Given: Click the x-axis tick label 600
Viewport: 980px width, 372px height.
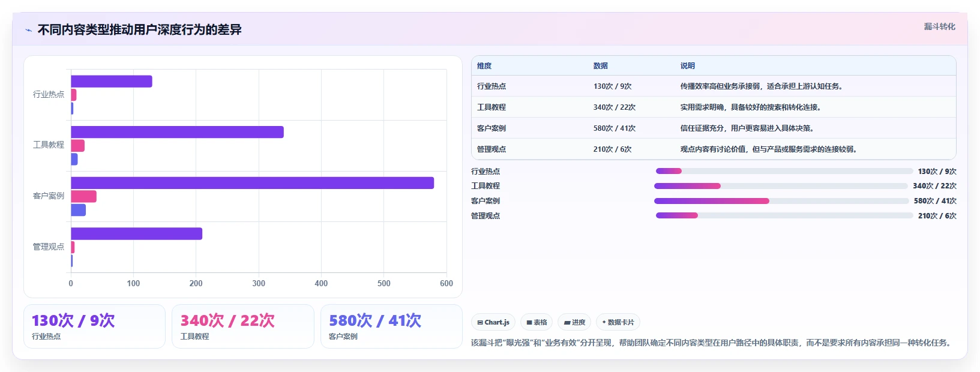Looking at the screenshot, I should pos(446,283).
